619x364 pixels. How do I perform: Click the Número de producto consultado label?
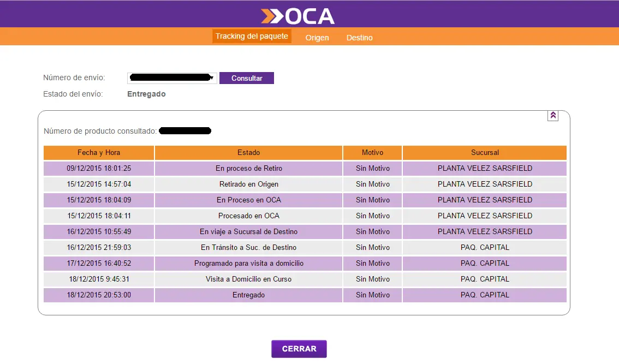[x=100, y=131]
